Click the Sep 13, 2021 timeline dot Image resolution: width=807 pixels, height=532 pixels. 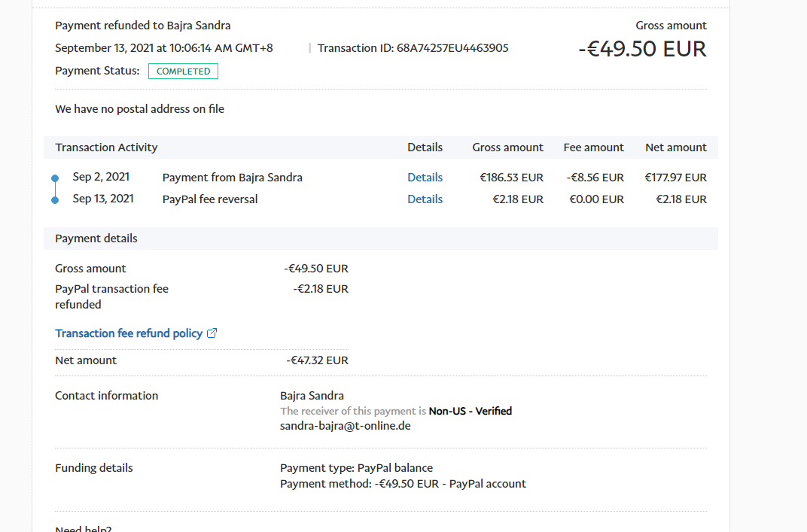pos(55,200)
